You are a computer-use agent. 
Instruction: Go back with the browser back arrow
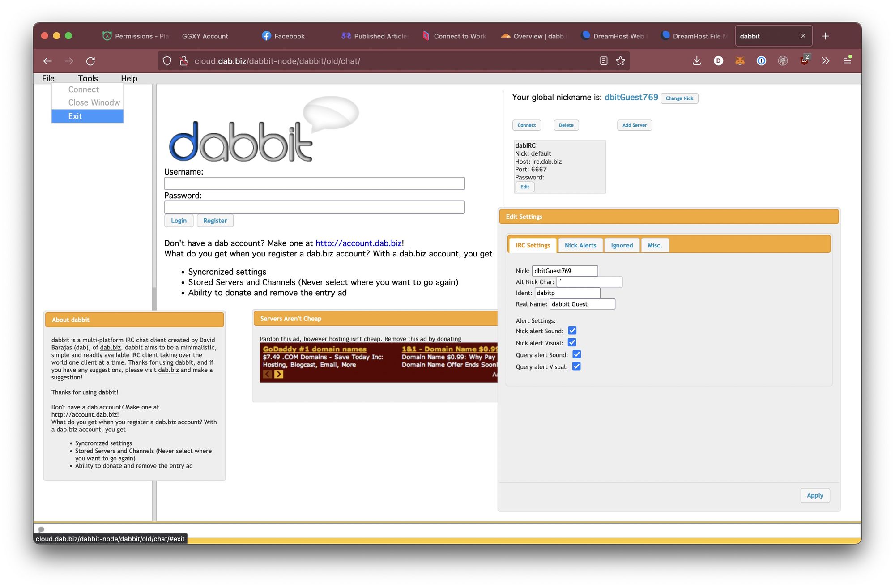click(47, 61)
